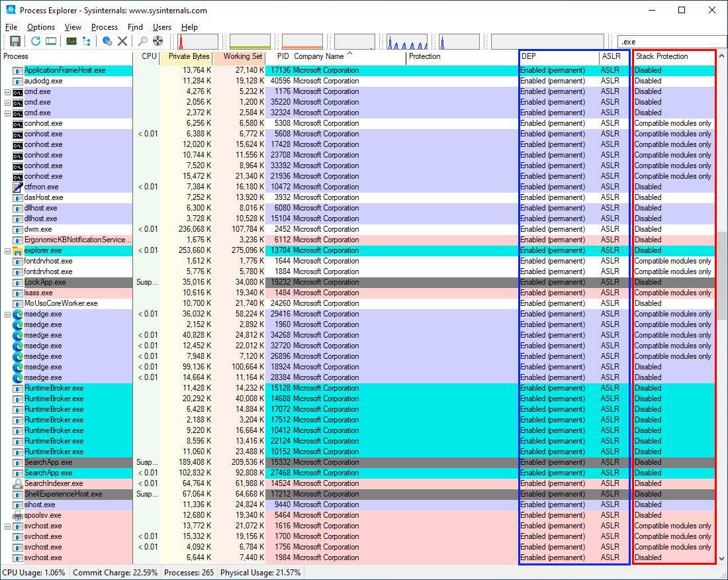
Task: Click the Refresh Now toolbar icon
Action: click(x=36, y=41)
